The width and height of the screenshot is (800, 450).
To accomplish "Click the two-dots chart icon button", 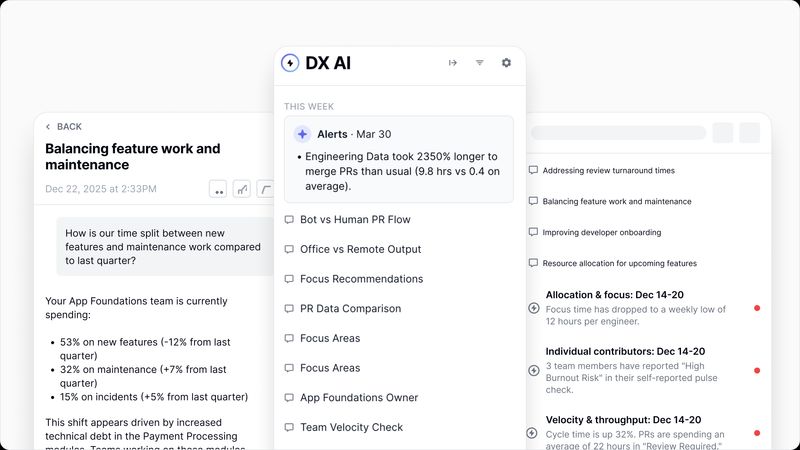I will (x=218, y=189).
